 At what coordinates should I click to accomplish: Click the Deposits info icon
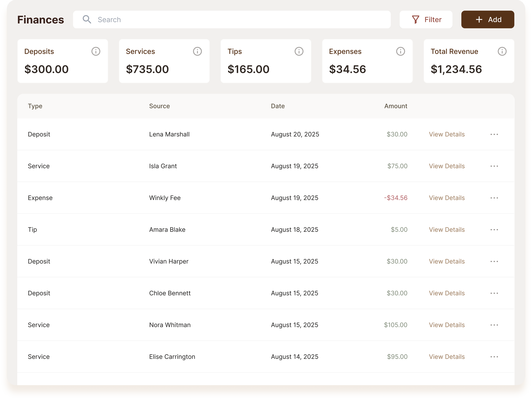click(96, 51)
